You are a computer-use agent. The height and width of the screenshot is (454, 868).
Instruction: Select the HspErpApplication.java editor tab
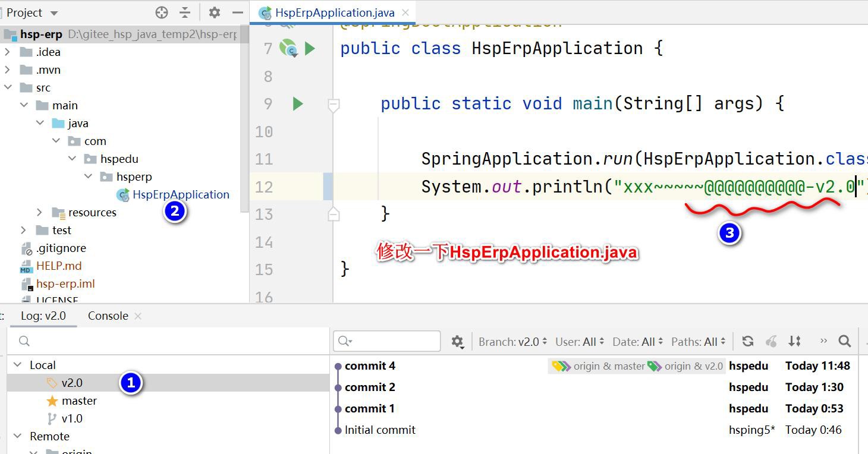(x=333, y=12)
